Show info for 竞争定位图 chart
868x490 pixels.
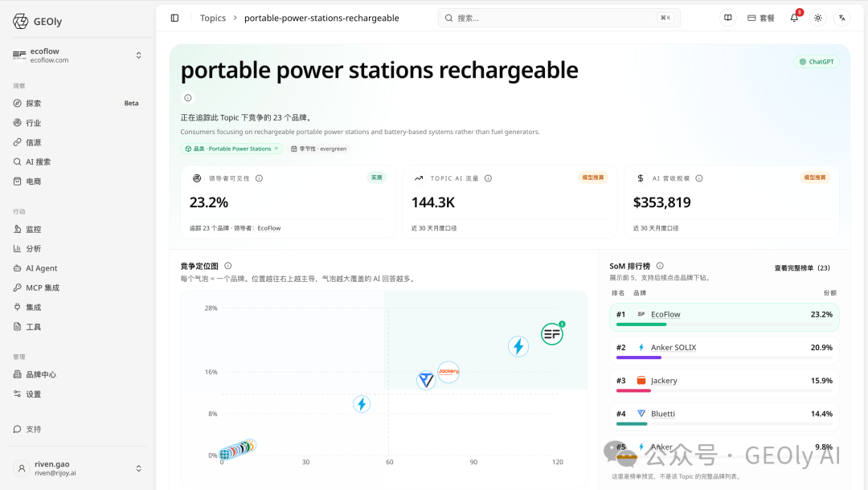[x=228, y=265]
